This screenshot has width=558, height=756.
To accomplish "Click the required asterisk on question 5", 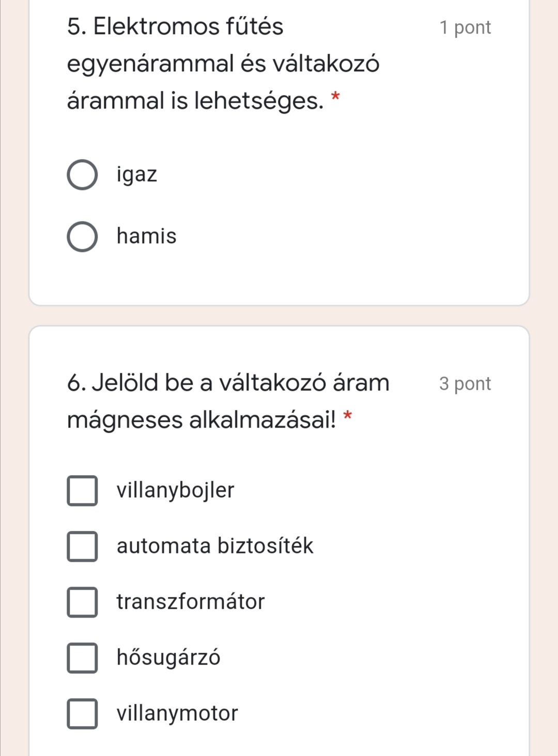I will tap(335, 97).
